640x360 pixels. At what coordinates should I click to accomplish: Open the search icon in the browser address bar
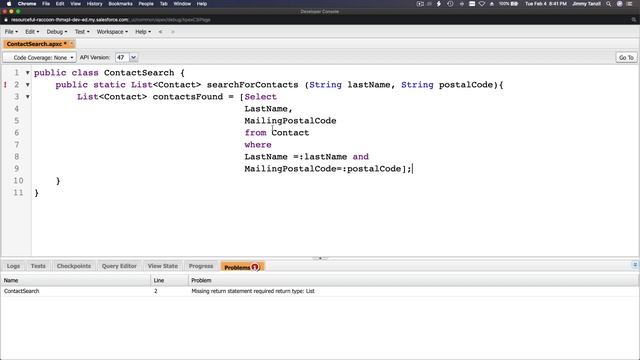(x=633, y=20)
